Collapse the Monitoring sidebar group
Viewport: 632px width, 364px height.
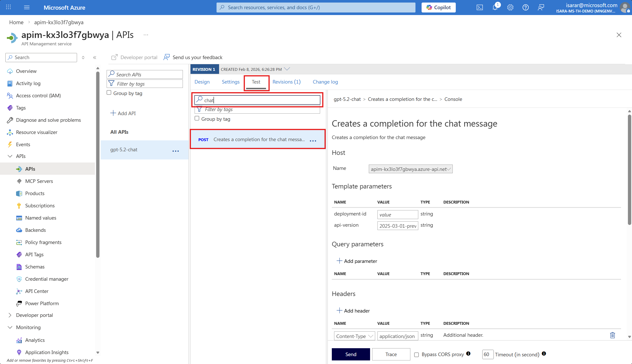pos(10,327)
